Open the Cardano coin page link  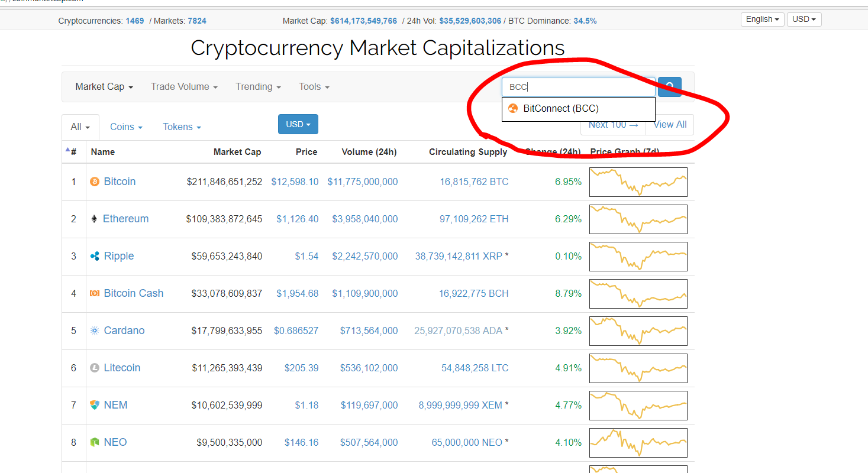pos(124,331)
